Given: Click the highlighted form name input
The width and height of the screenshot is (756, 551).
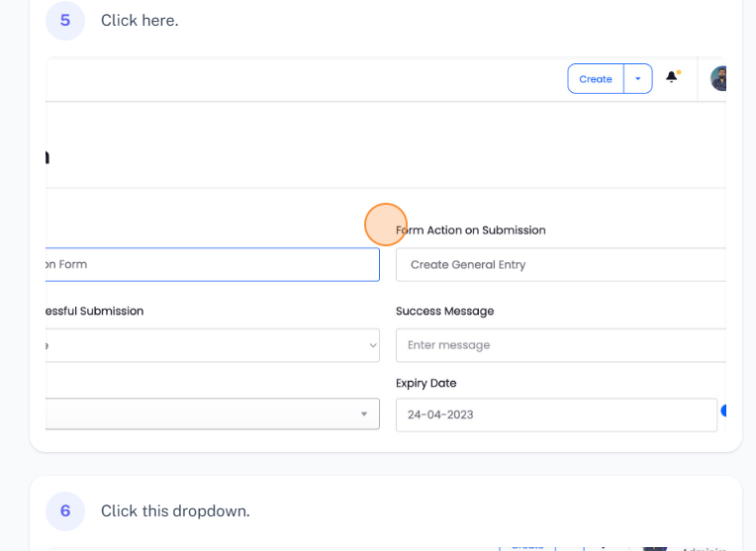Looking at the screenshot, I should (x=213, y=264).
